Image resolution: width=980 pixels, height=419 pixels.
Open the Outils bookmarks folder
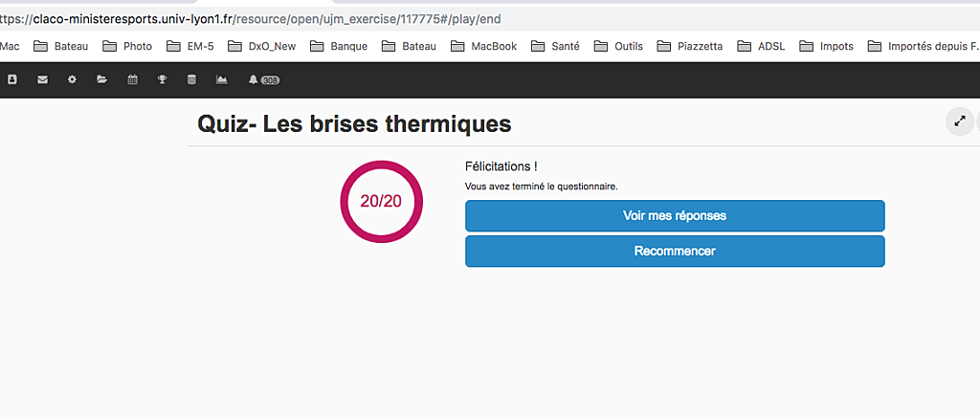pyautogui.click(x=619, y=46)
